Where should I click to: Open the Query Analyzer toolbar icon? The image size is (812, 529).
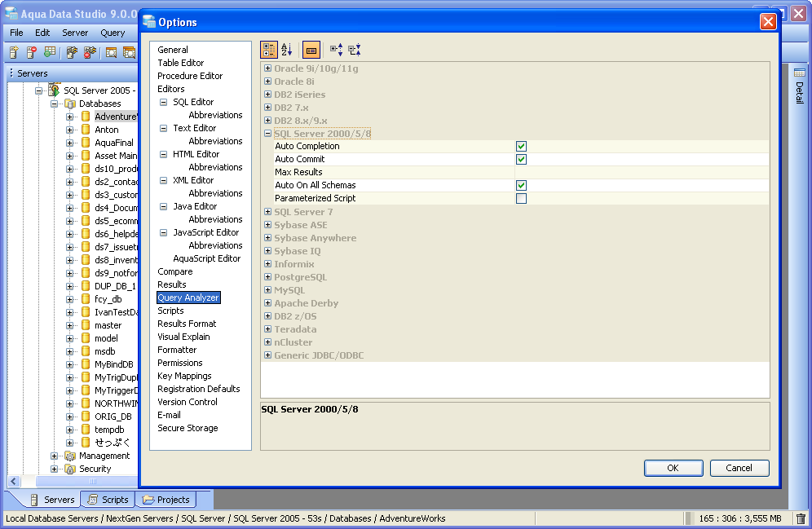pos(111,52)
